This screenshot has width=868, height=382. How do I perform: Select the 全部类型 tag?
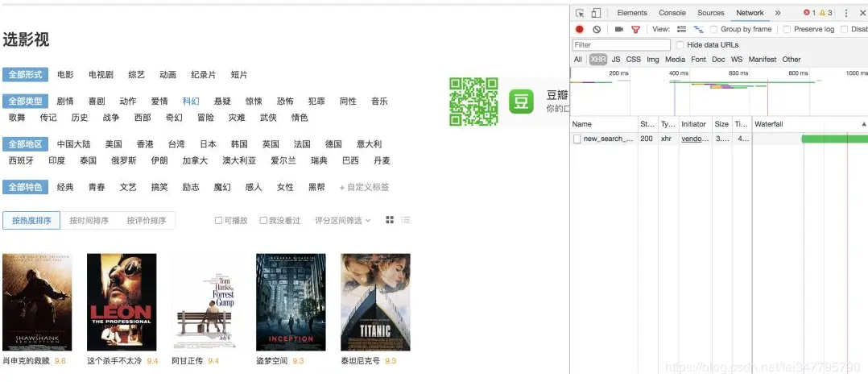tap(26, 102)
